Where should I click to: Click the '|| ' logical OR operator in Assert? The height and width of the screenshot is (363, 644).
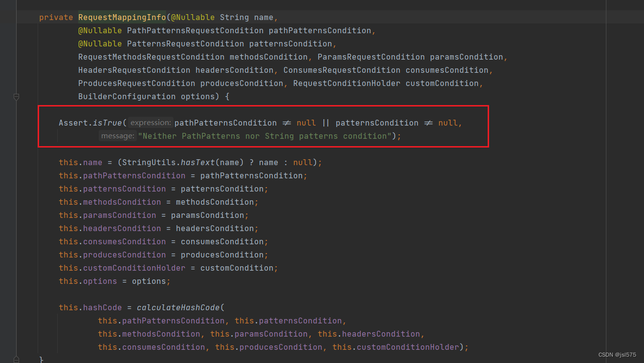[x=326, y=123]
